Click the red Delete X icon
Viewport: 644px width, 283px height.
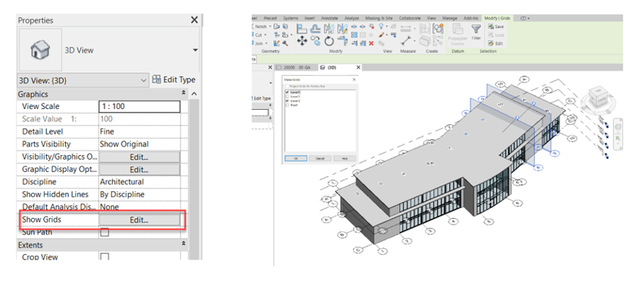(371, 43)
